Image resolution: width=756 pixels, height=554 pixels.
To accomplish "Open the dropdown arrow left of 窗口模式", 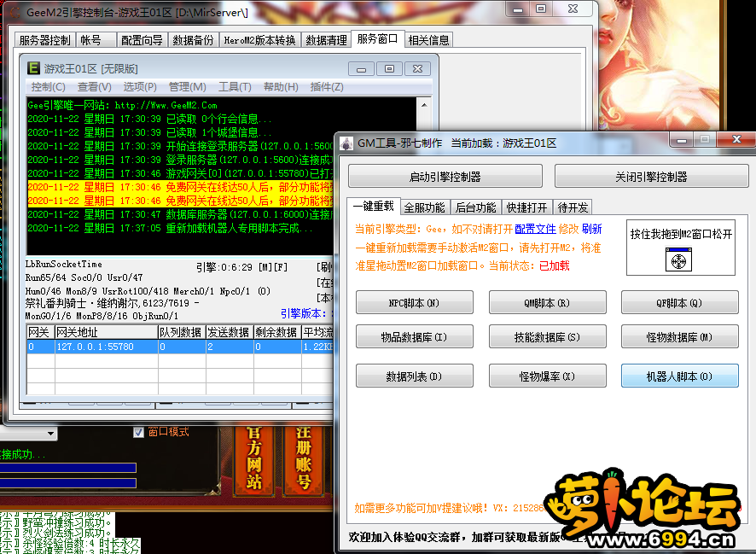I will click(x=50, y=434).
